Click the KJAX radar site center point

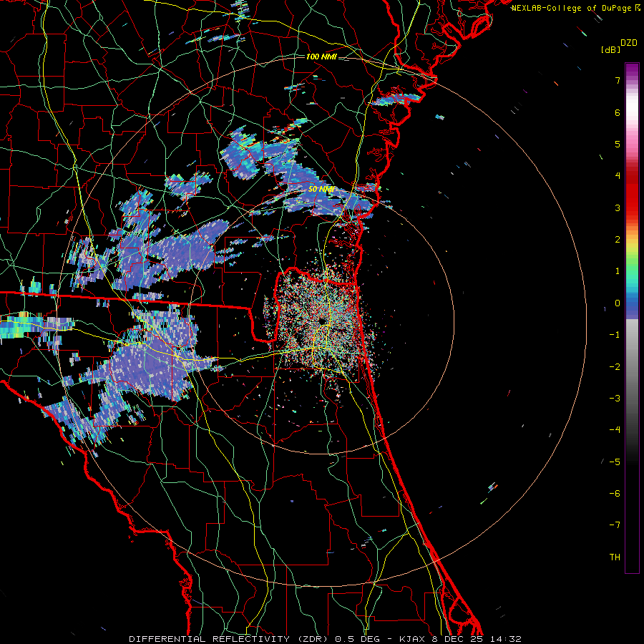322,321
